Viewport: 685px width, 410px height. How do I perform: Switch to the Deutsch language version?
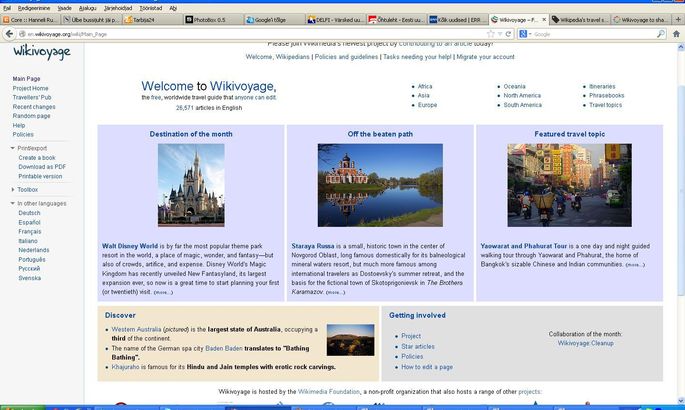pyautogui.click(x=29, y=213)
